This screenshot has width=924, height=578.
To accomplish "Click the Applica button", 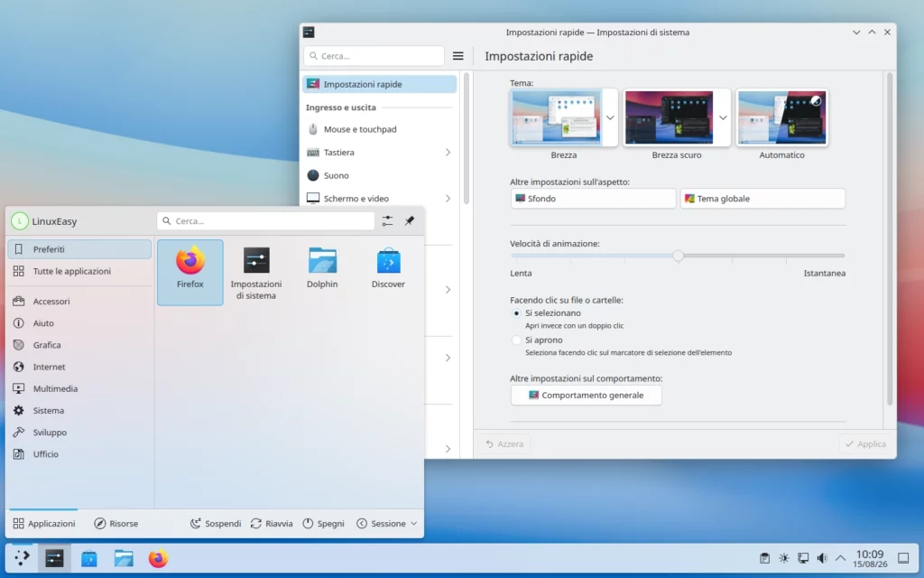I will pyautogui.click(x=865, y=444).
